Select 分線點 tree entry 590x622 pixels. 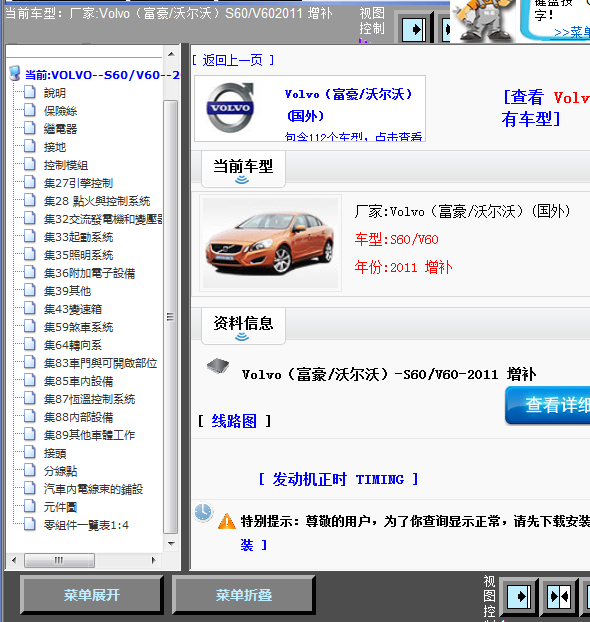pyautogui.click(x=60, y=471)
